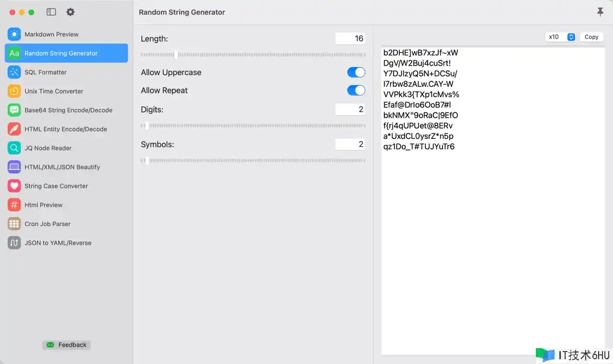Send feedback via the Feedback button
Image resolution: width=613 pixels, height=364 pixels.
click(x=66, y=345)
